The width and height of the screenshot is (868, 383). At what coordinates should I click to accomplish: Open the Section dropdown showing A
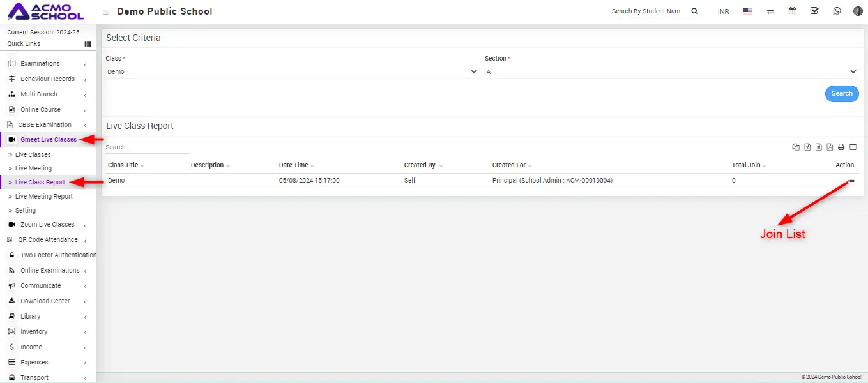[x=671, y=72]
